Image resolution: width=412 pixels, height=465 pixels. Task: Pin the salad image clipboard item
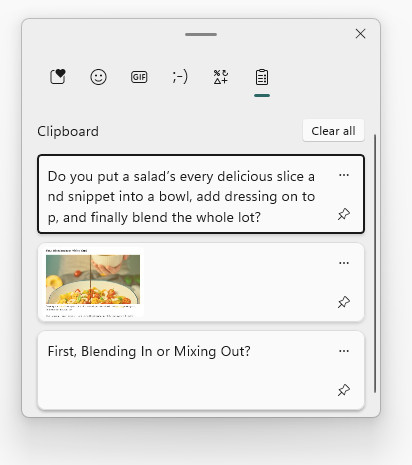pos(344,302)
